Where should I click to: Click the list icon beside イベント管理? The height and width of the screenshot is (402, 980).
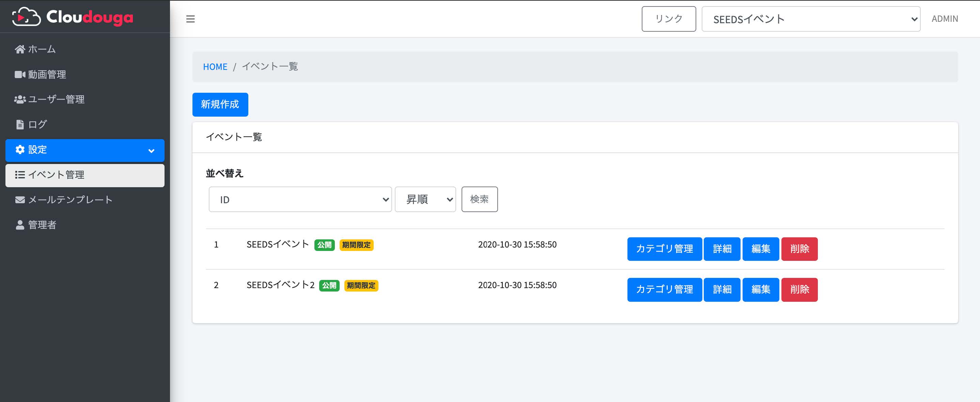20,175
